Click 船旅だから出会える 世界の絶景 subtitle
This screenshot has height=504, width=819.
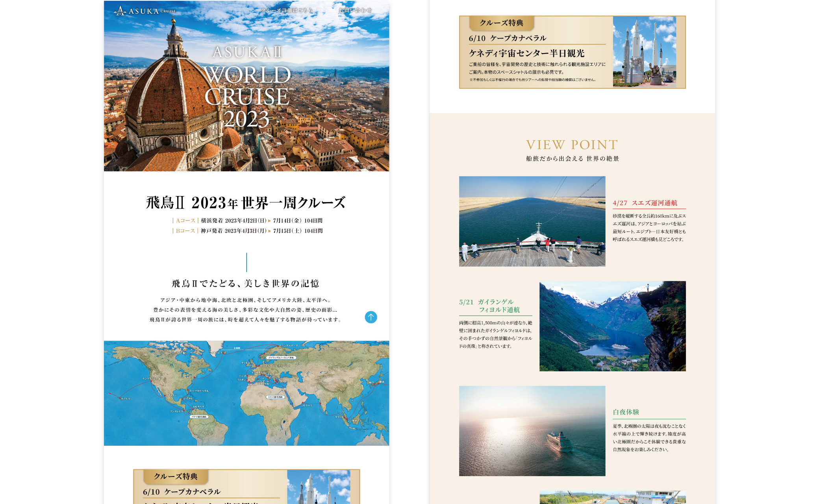pos(573,159)
